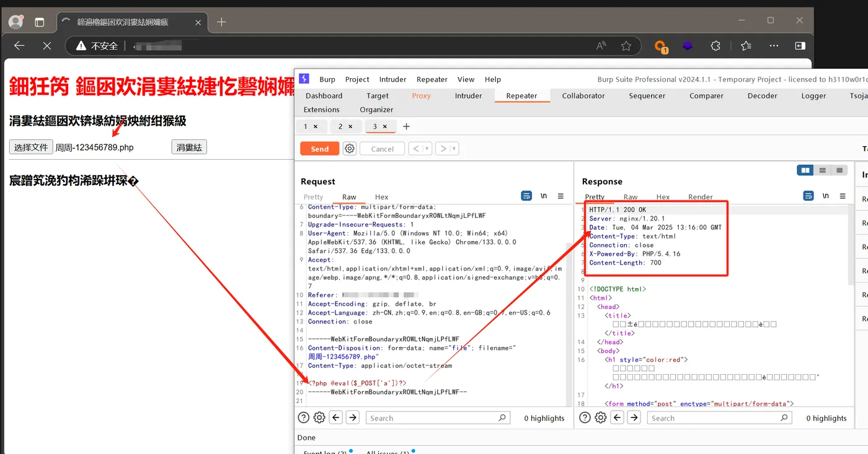The height and width of the screenshot is (454, 868).
Task: Click the response search field
Action: pos(719,418)
